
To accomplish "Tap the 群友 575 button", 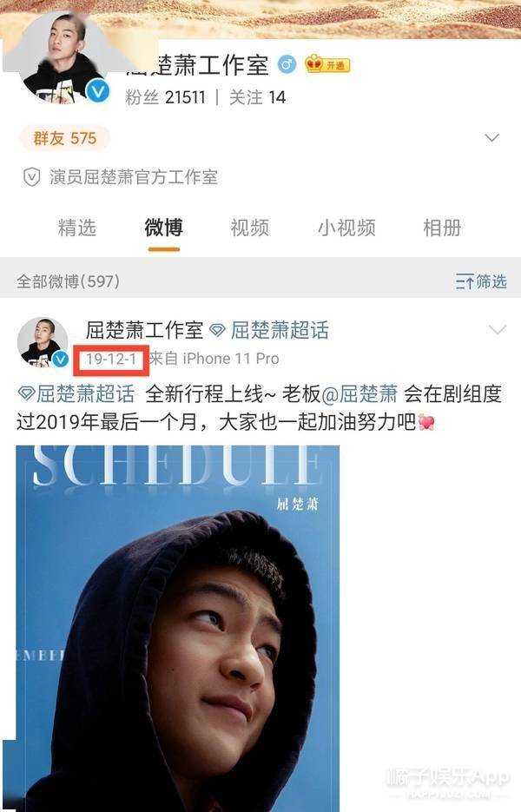I will pos(65,138).
